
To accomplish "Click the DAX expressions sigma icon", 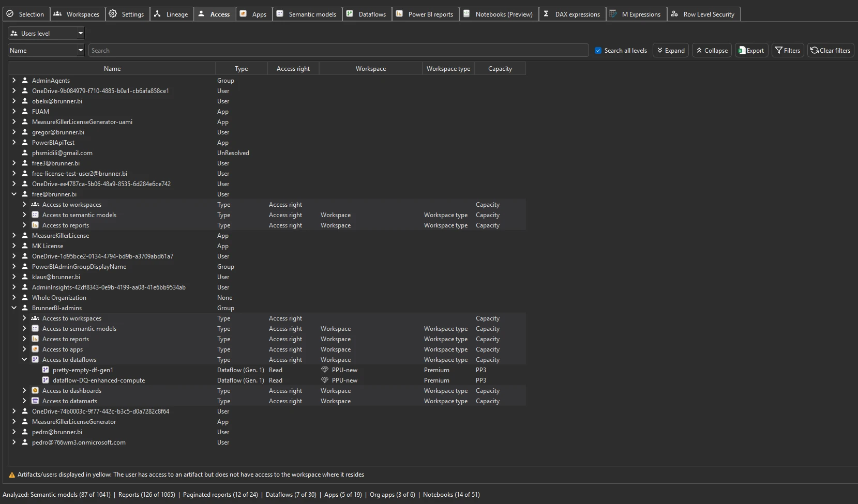I will tap(546, 14).
